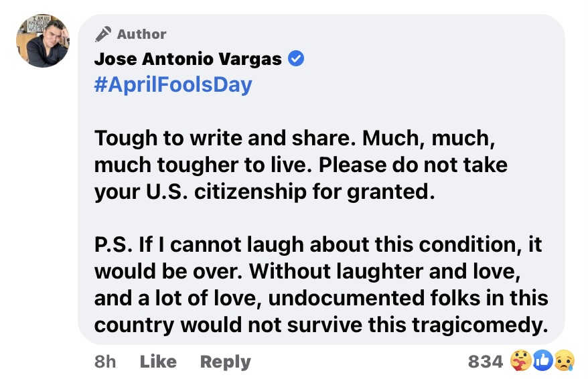
Task: Click the blue verified checkmark badge
Action: (295, 59)
